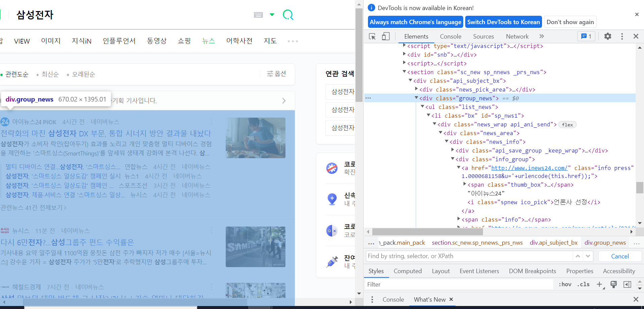644x309 pixels.
Task: Open the 아이뉴스24 article thumbnail image
Action: coord(256,138)
